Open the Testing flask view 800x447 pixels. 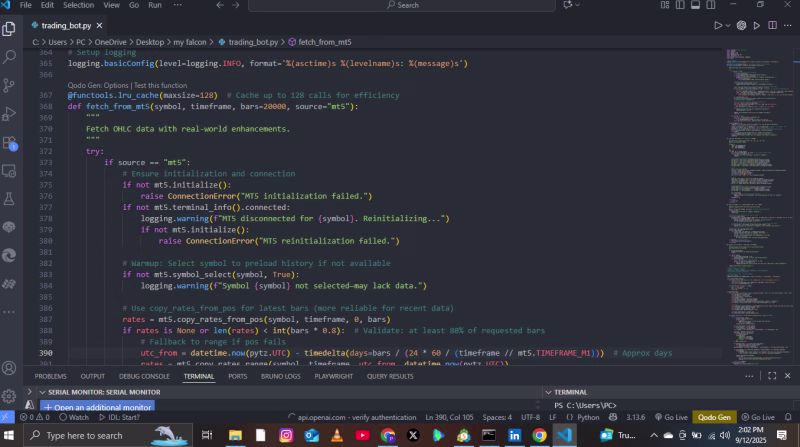click(x=9, y=199)
